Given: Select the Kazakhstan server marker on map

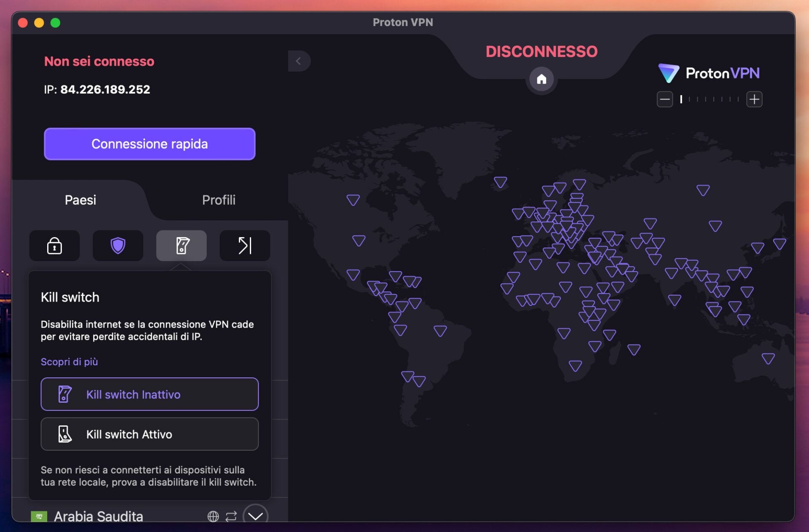Looking at the screenshot, I should pos(650,223).
